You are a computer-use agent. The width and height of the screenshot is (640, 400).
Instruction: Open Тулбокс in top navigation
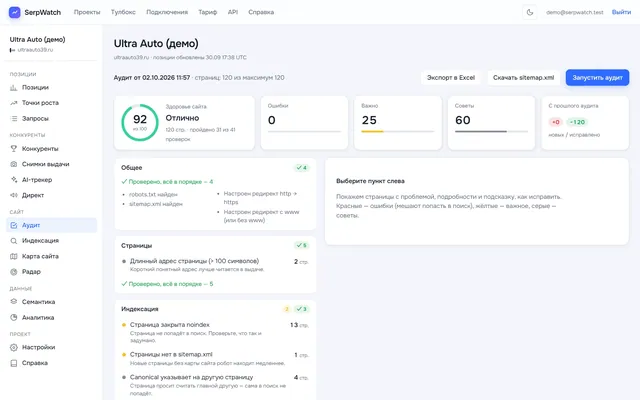point(123,12)
